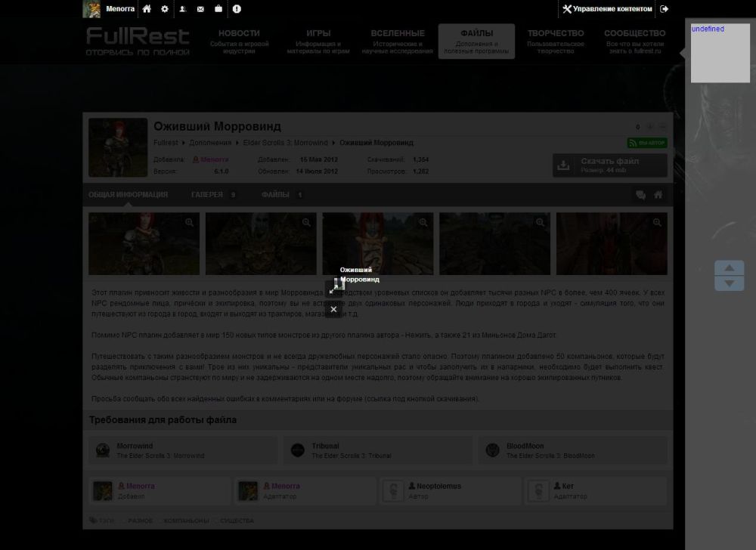Open notifications via the exclamation icon
The width and height of the screenshot is (756, 550).
pos(237,8)
